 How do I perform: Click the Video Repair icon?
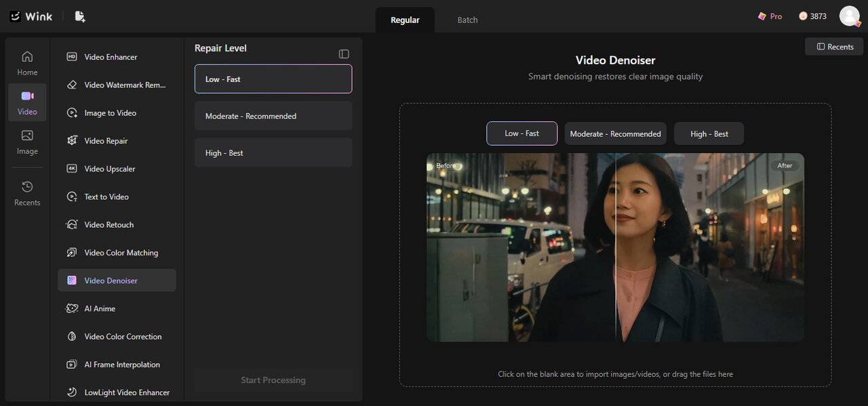(x=72, y=140)
